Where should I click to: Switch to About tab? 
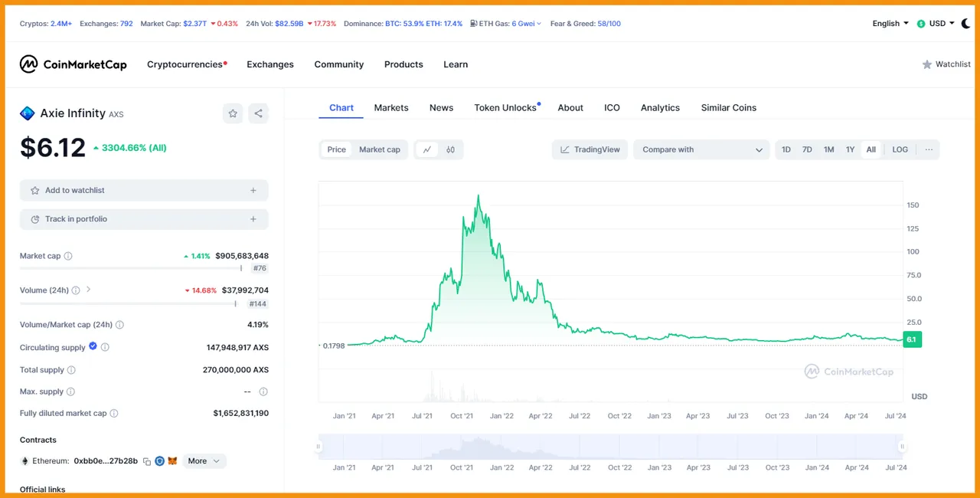coord(570,108)
